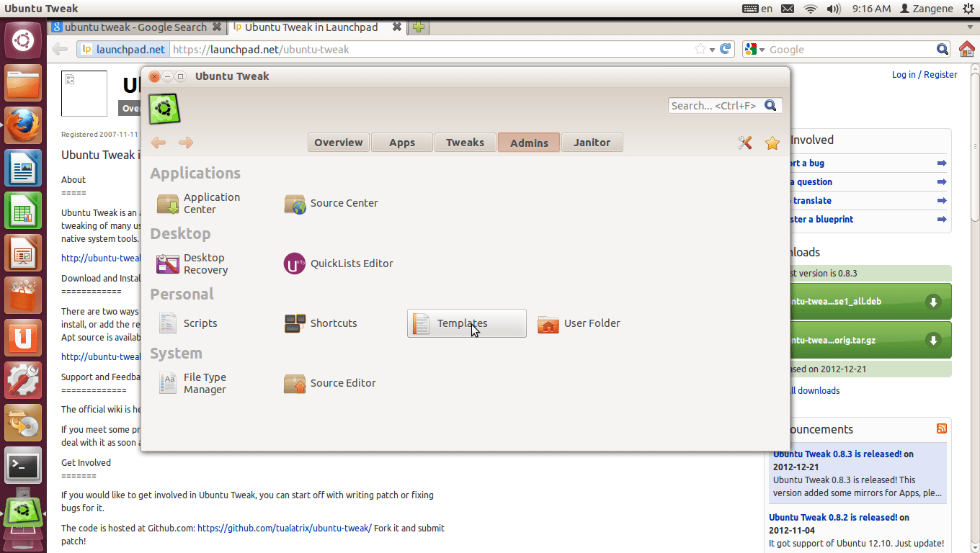This screenshot has width=980, height=553.
Task: Click the search magnifier in Ubuntu Tweak
Action: (770, 105)
